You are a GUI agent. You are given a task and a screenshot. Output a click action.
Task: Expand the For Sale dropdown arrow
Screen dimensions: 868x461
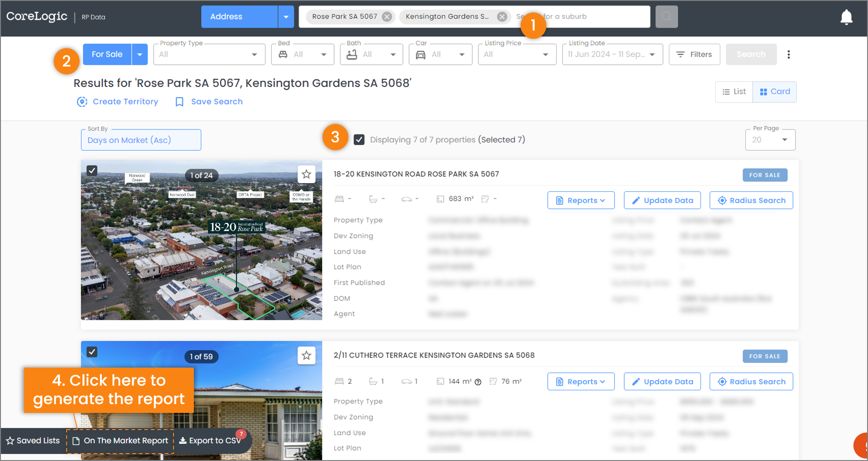coord(140,55)
